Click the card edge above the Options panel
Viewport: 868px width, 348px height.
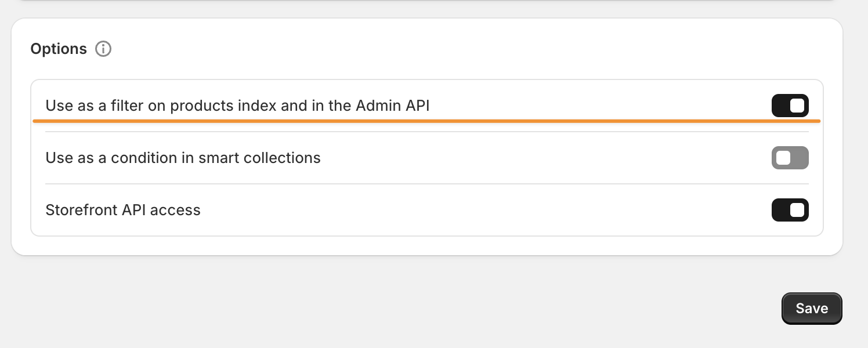pyautogui.click(x=426, y=1)
